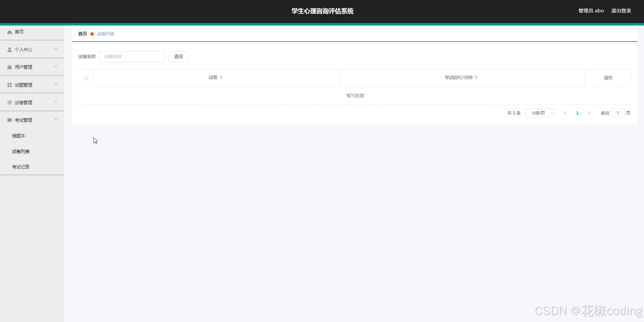Toggle the select-all checkbox in the table header
The height and width of the screenshot is (322, 644).
86,78
